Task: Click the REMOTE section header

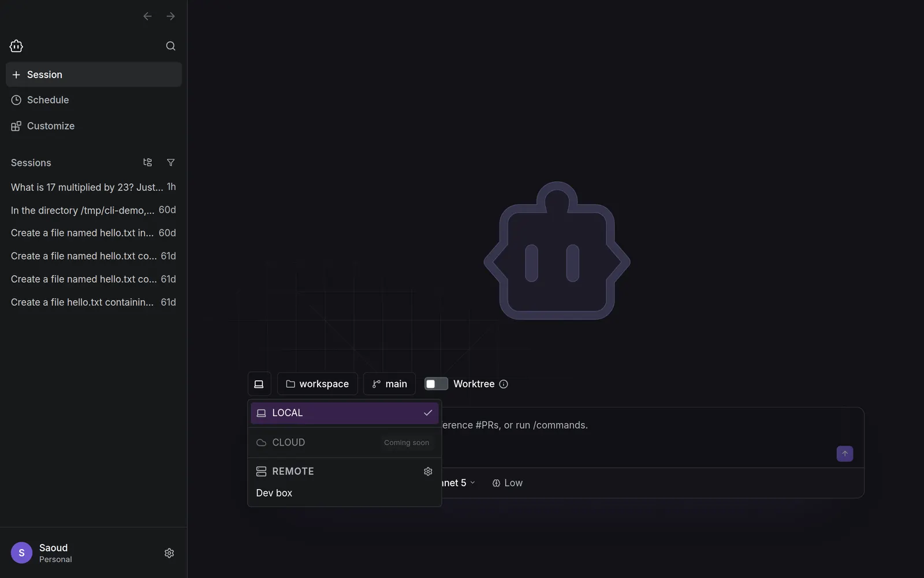Action: [293, 472]
